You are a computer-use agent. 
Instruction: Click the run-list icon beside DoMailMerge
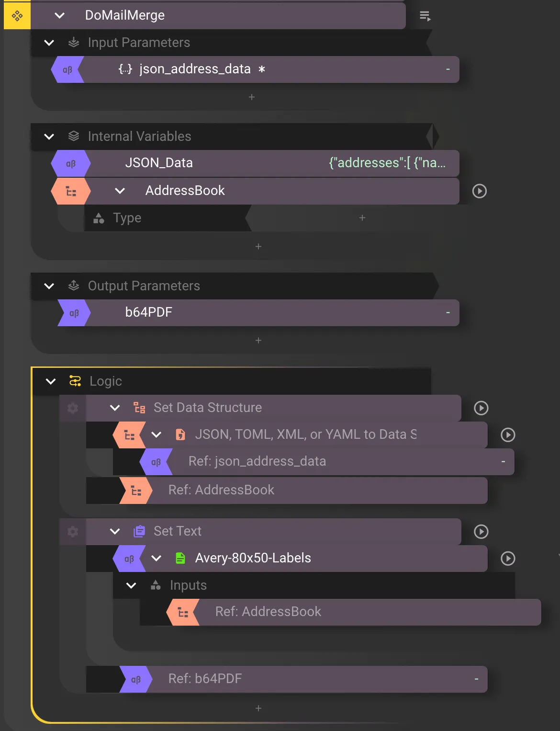[x=425, y=16]
